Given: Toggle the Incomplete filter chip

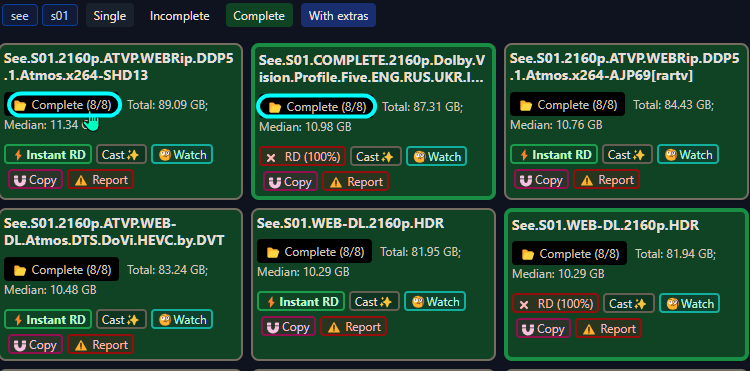Looking at the screenshot, I should coord(179,16).
